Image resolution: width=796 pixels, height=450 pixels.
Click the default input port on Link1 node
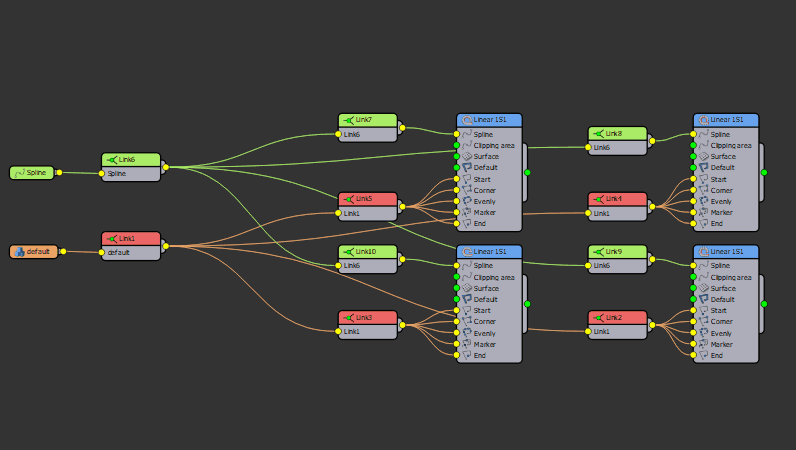click(x=101, y=252)
